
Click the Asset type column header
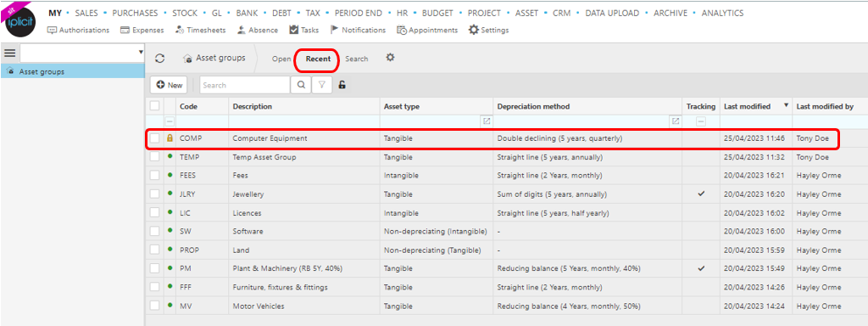tap(437, 106)
